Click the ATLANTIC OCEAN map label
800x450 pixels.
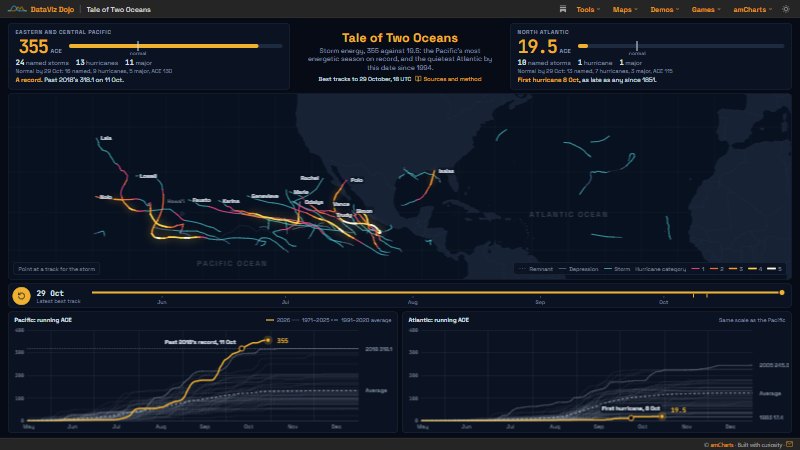568,214
